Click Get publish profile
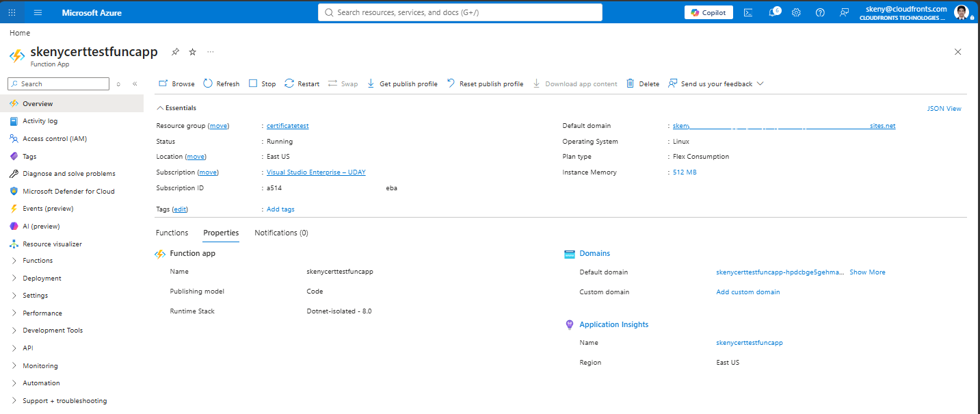 [x=402, y=83]
